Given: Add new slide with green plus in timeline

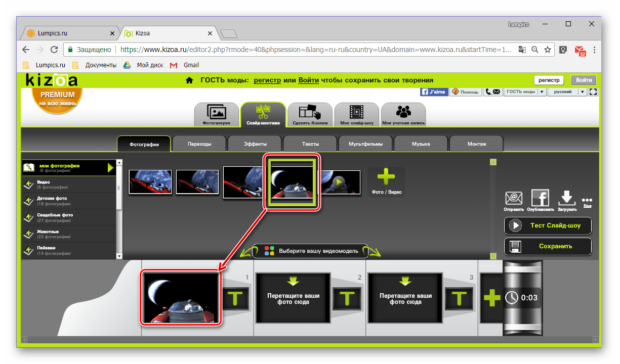Looking at the screenshot, I should [491, 298].
